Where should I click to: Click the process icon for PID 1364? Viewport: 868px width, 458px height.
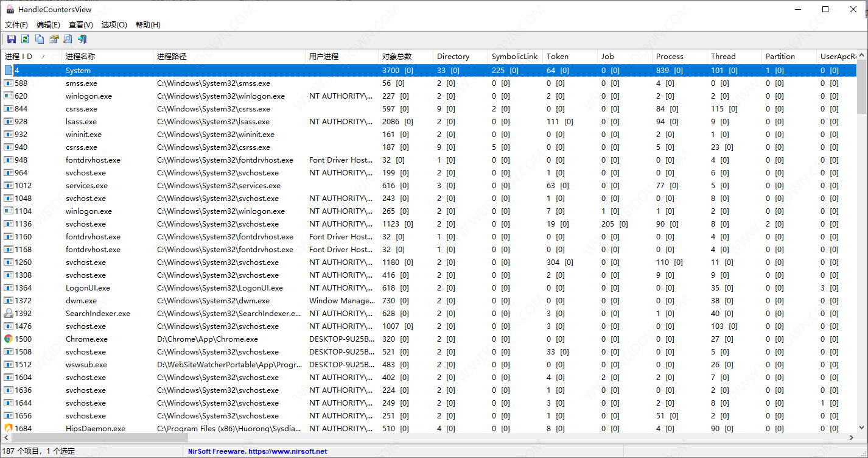coord(9,288)
